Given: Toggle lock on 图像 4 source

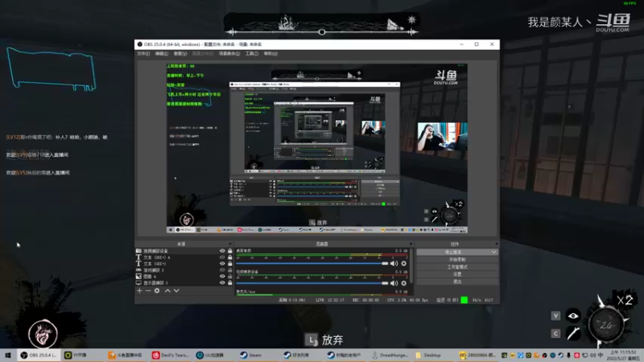Looking at the screenshot, I should tap(230, 277).
